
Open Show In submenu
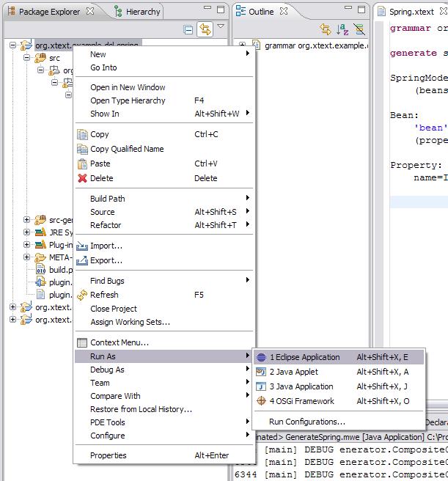[x=164, y=114]
